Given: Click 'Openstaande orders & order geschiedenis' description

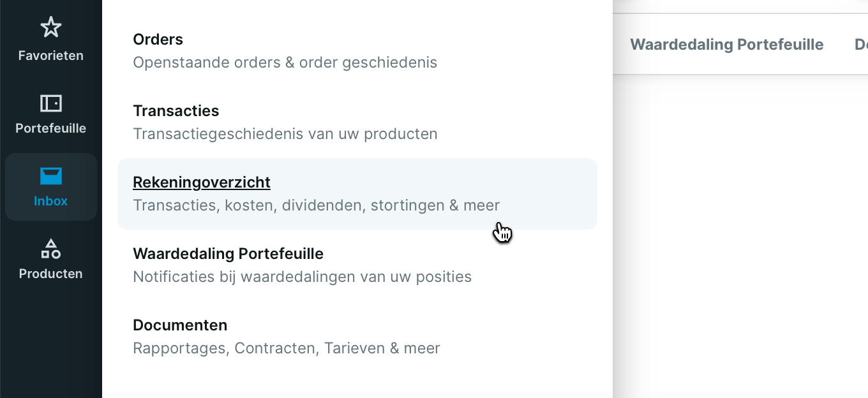Looking at the screenshot, I should point(285,63).
